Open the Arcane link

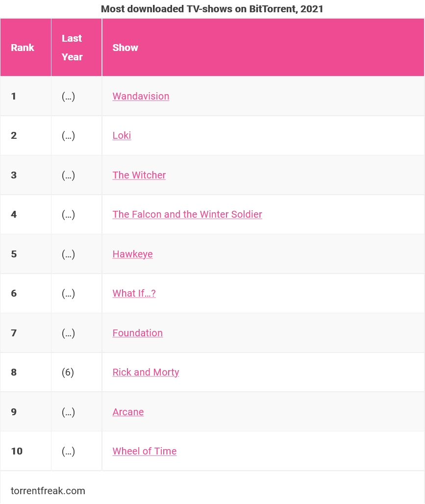point(128,412)
